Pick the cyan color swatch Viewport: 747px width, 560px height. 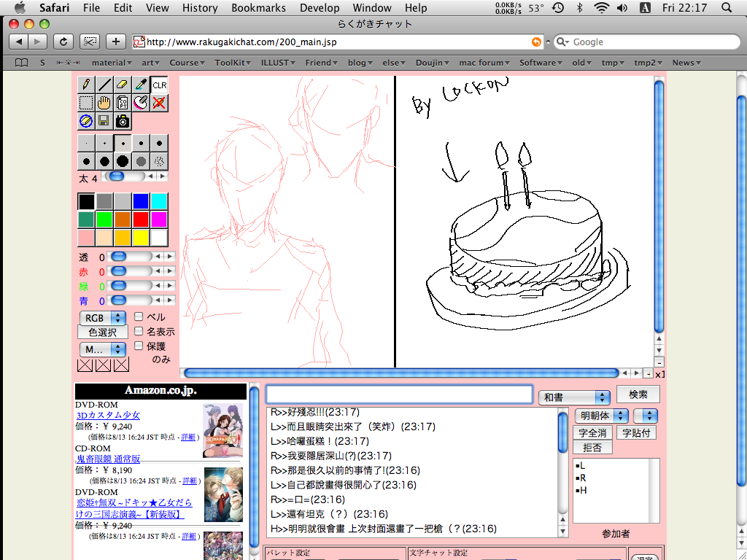tap(159, 201)
